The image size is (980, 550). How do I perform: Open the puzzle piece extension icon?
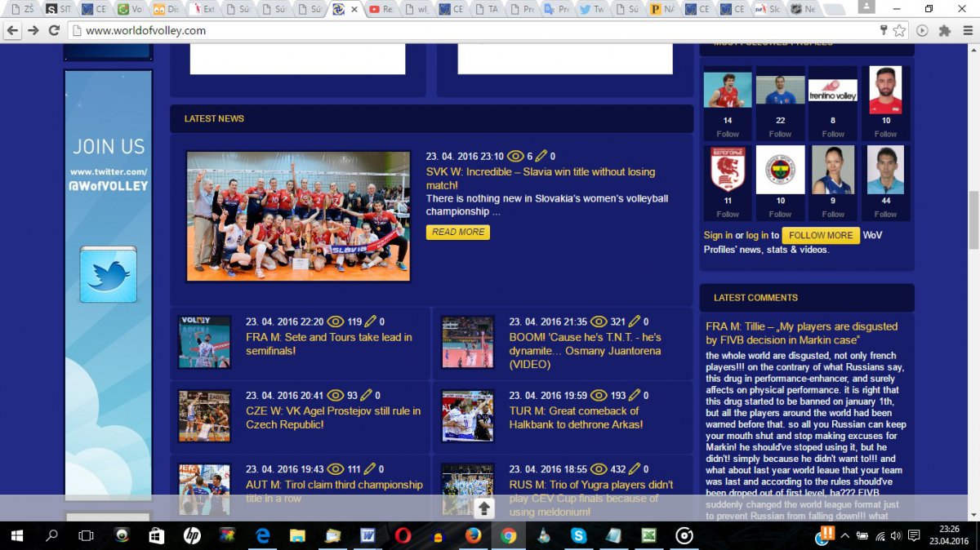coord(945,31)
